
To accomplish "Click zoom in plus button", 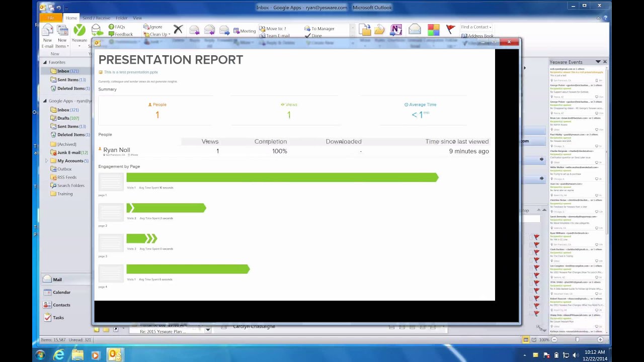I will pyautogui.click(x=600, y=340).
